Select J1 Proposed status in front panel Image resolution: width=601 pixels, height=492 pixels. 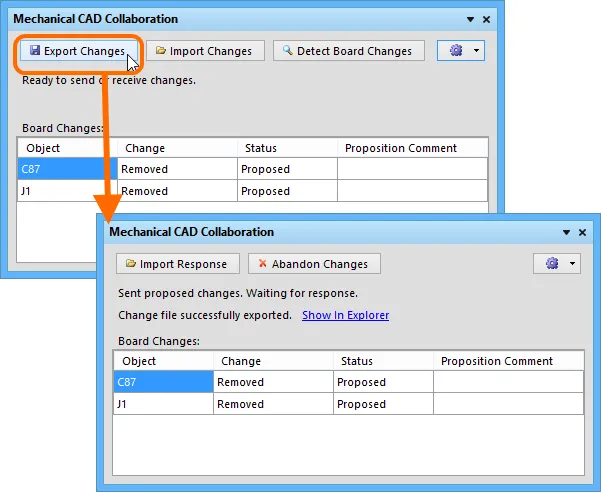coord(384,404)
